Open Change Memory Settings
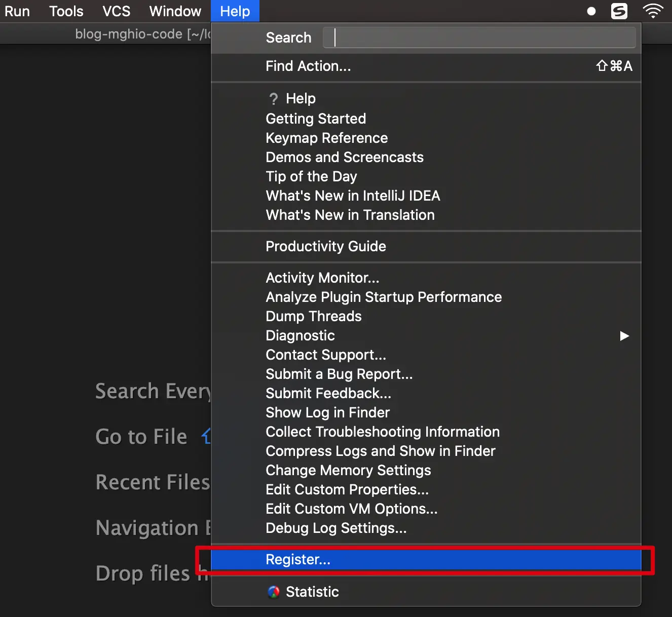 point(426,470)
